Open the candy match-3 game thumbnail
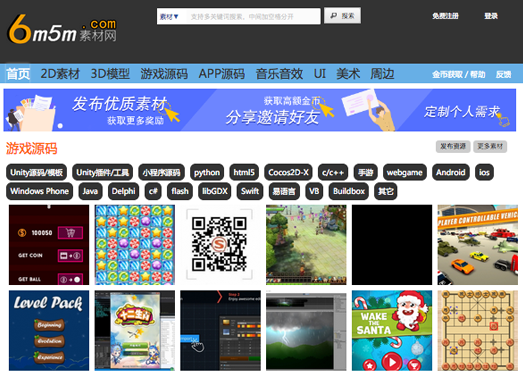This screenshot has height=375, width=523. pos(135,245)
